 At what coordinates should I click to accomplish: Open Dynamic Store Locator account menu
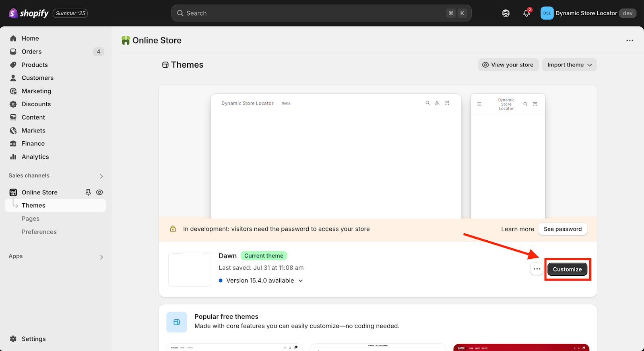(x=588, y=13)
